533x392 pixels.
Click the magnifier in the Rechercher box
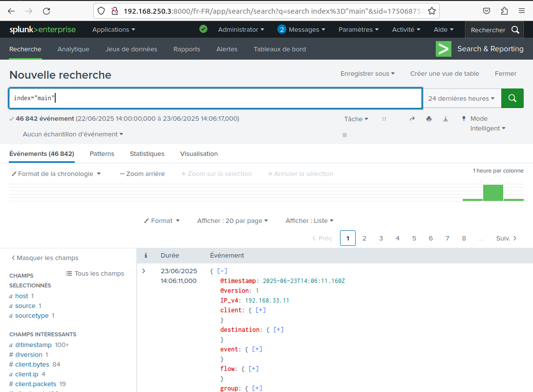coord(515,30)
